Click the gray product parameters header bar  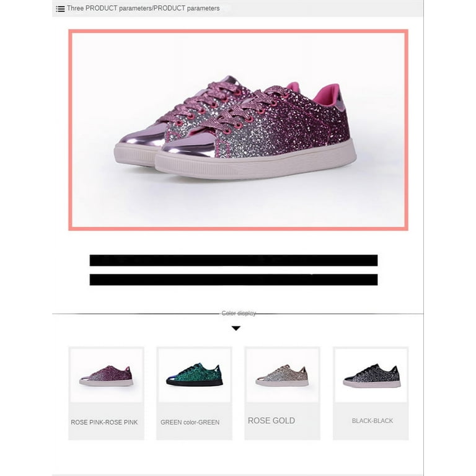point(237,8)
